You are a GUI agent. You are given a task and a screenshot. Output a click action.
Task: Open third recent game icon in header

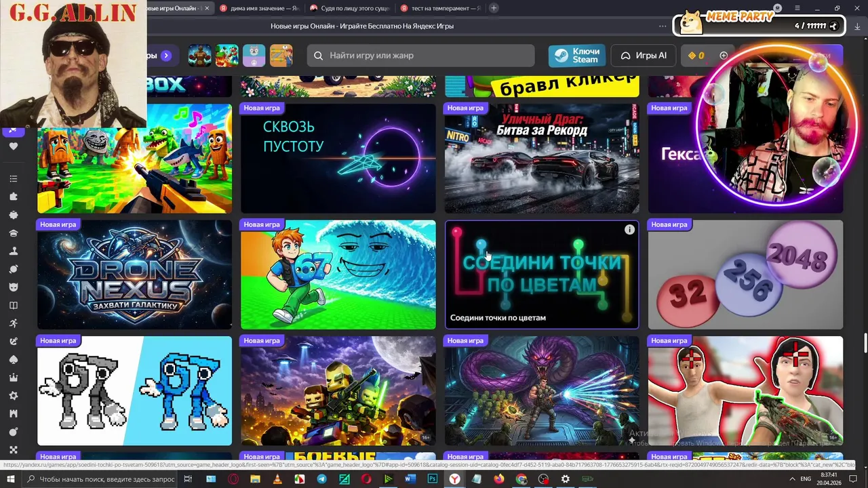(x=254, y=56)
